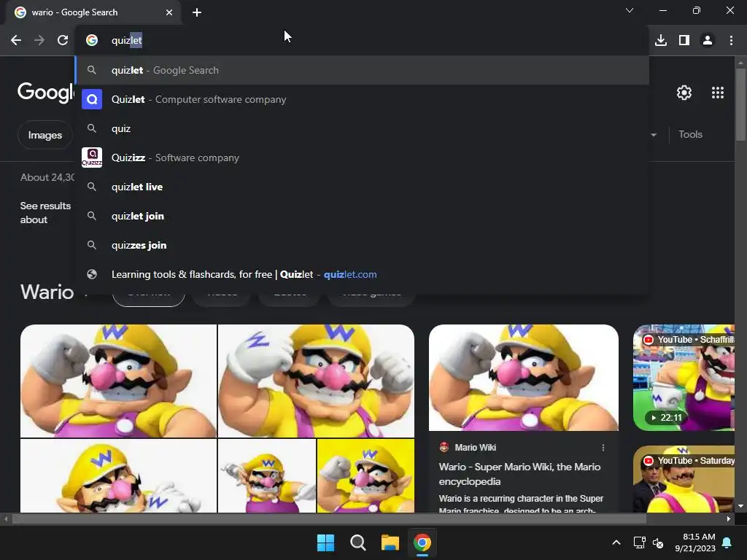Open the quizlet.com URL suggestion
Image resolution: width=747 pixels, height=560 pixels.
(362, 274)
